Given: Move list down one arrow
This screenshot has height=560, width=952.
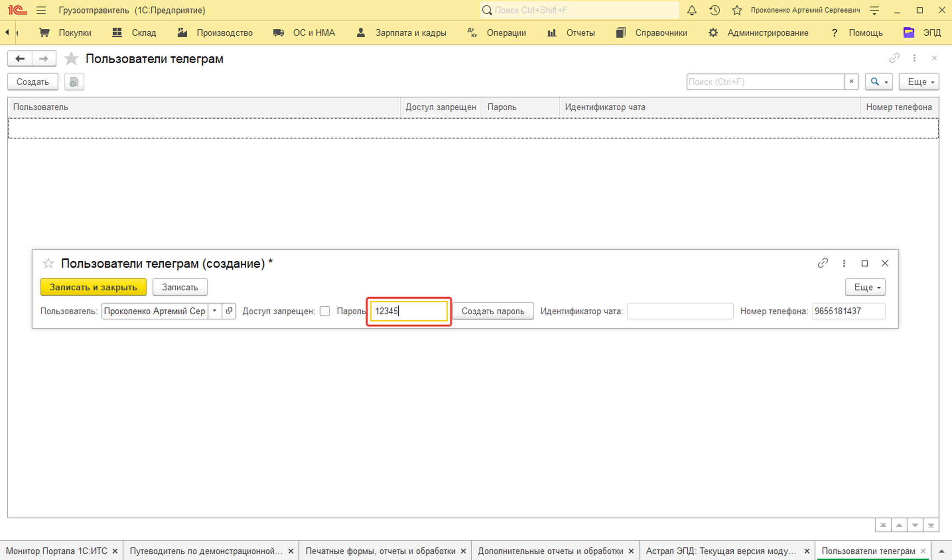Looking at the screenshot, I should tap(915, 525).
